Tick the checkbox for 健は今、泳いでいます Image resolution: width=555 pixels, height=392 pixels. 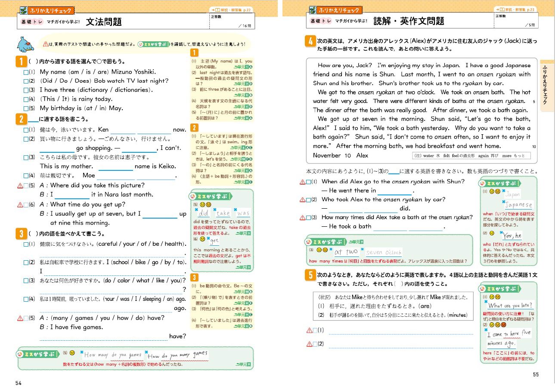(25, 130)
